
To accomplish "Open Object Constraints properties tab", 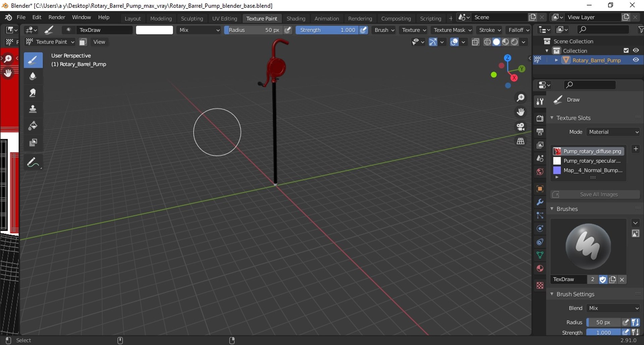I will tap(540, 242).
